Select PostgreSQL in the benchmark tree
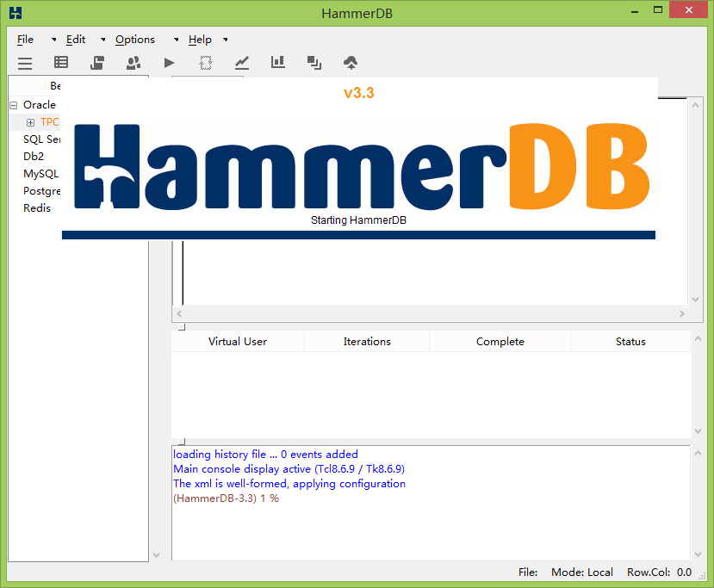This screenshot has width=714, height=588. 41,191
